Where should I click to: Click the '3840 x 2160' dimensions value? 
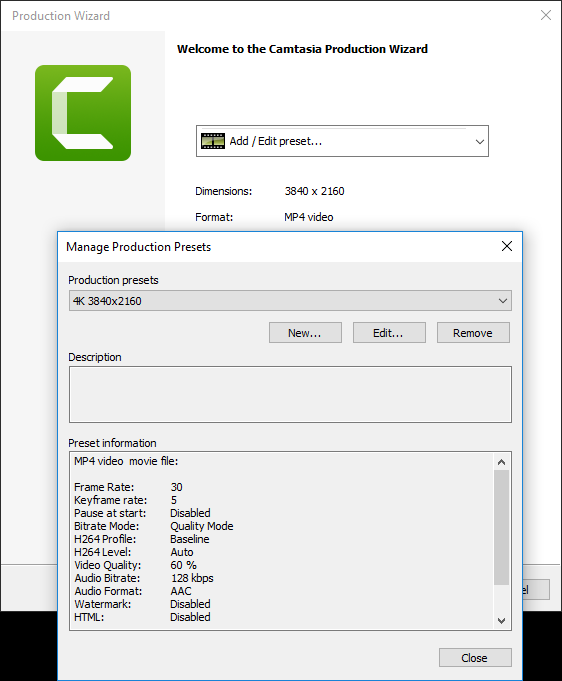[x=314, y=191]
